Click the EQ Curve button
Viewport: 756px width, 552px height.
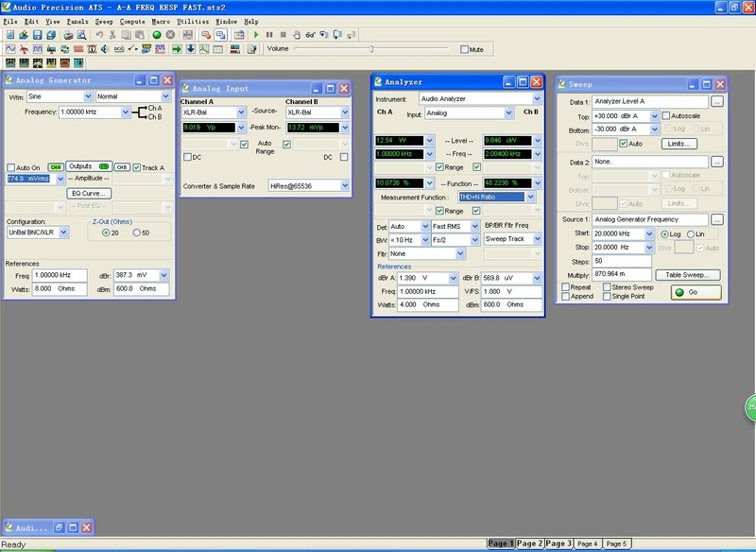[x=89, y=194]
